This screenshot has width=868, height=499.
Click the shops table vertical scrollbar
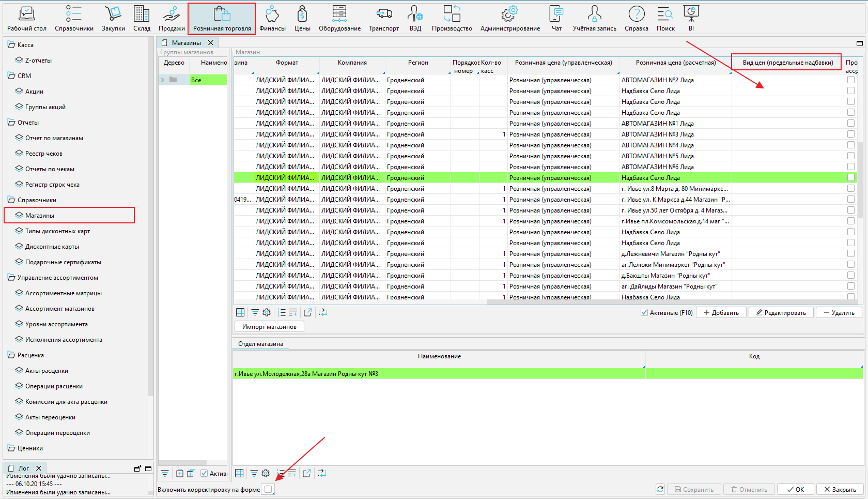click(x=860, y=181)
